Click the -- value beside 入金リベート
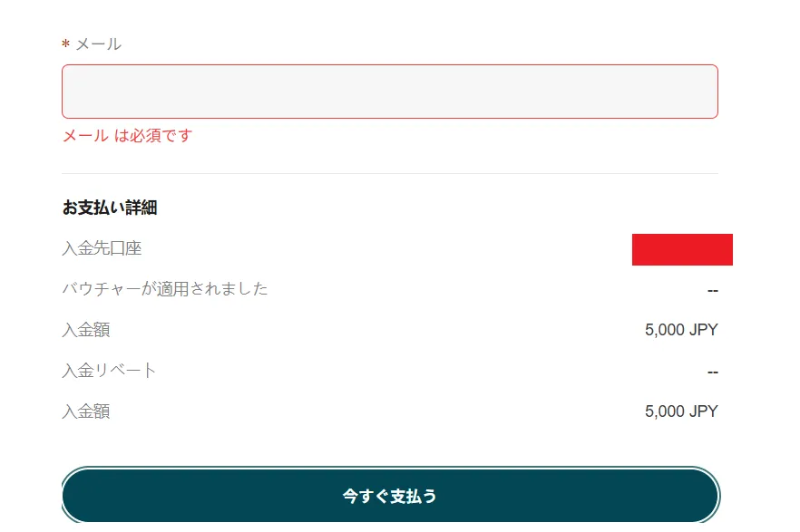Viewport: 800px width, 532px height. 713,371
